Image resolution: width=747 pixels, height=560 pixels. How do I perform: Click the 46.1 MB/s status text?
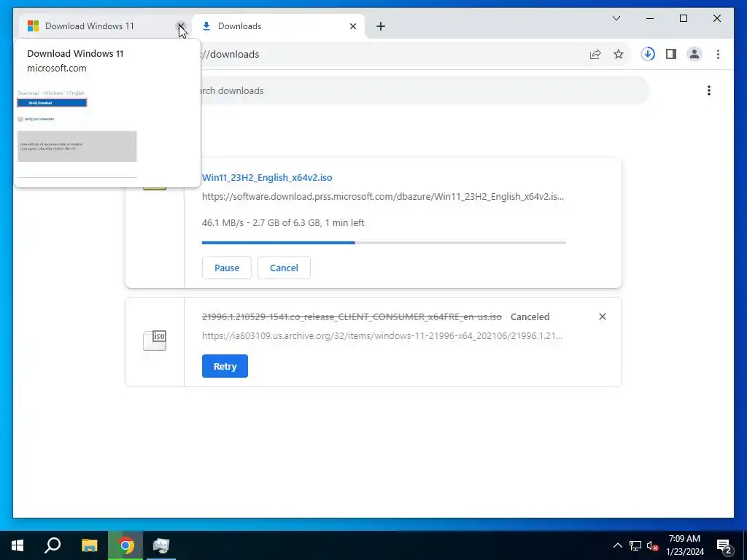click(283, 223)
